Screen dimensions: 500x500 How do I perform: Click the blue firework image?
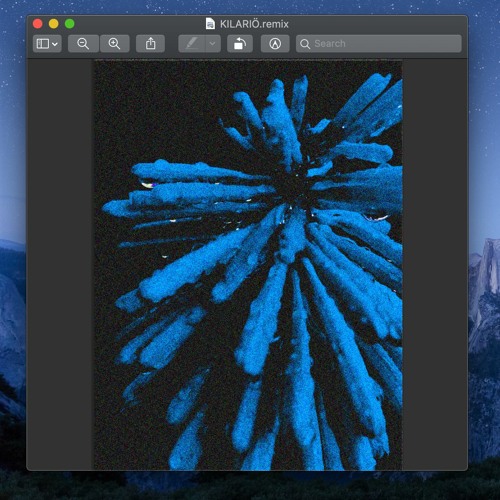pos(248,265)
